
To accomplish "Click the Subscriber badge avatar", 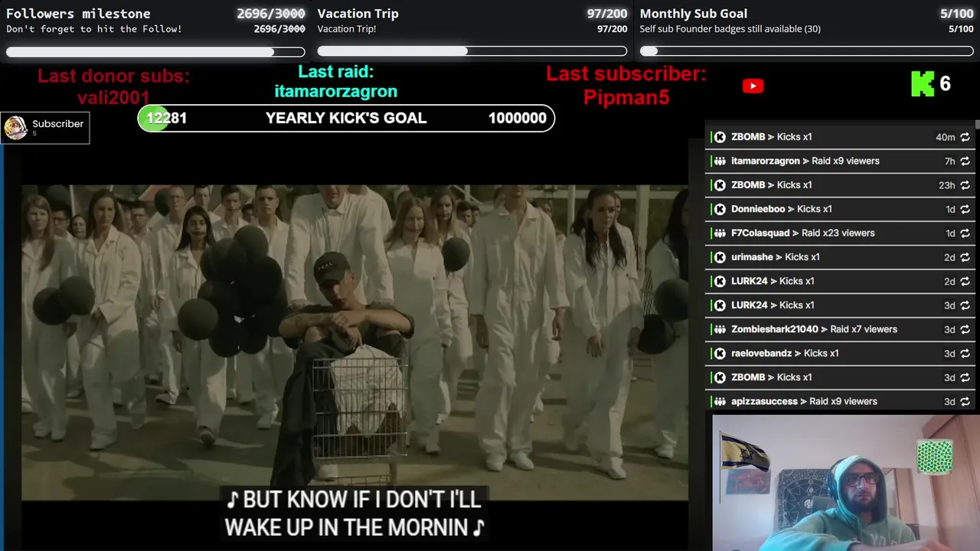I will pyautogui.click(x=15, y=128).
